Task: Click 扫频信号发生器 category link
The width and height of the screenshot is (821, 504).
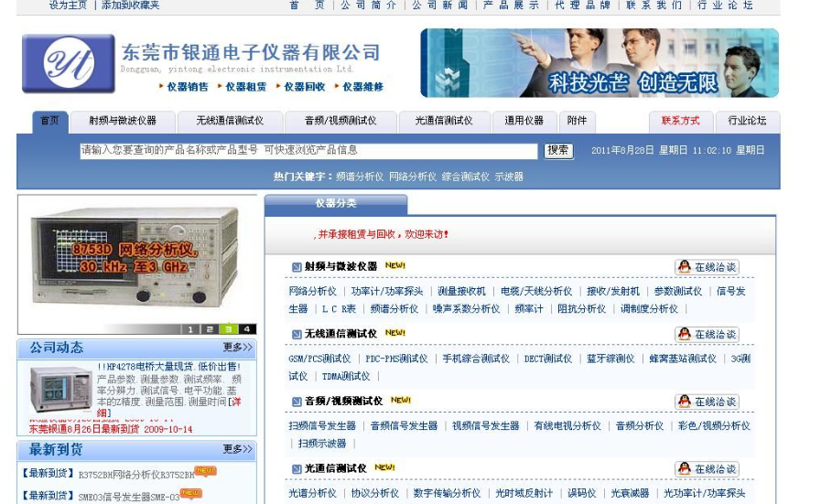Action: [322, 426]
